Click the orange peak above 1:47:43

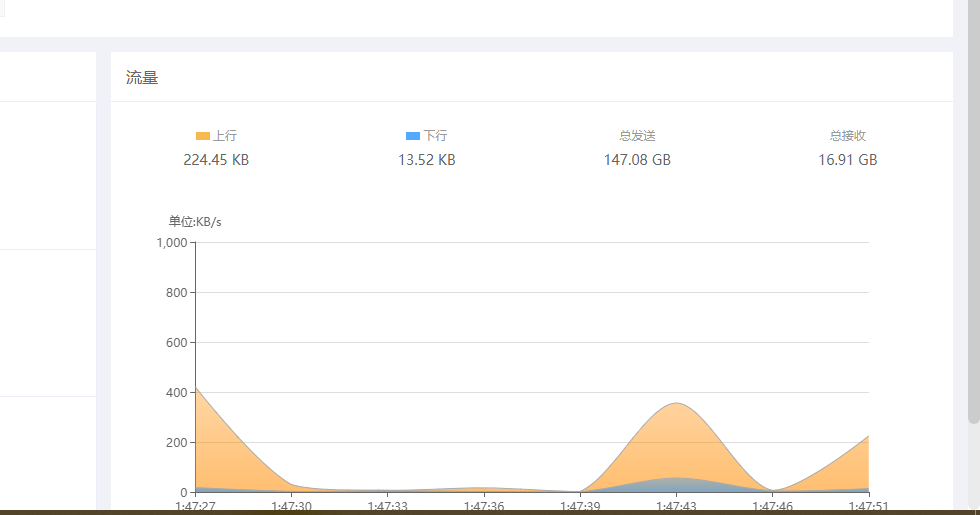(677, 420)
